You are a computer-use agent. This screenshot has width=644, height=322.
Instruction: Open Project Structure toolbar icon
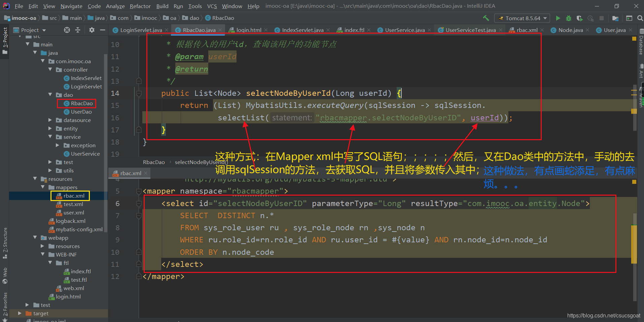pos(615,18)
